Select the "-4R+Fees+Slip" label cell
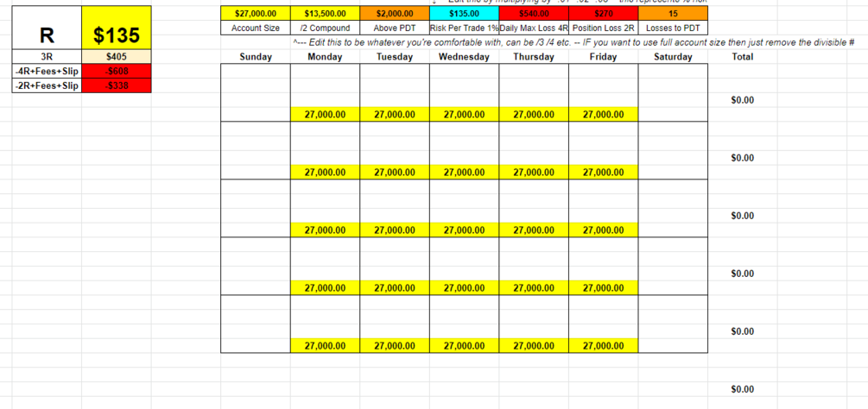868x409 pixels. (47, 71)
